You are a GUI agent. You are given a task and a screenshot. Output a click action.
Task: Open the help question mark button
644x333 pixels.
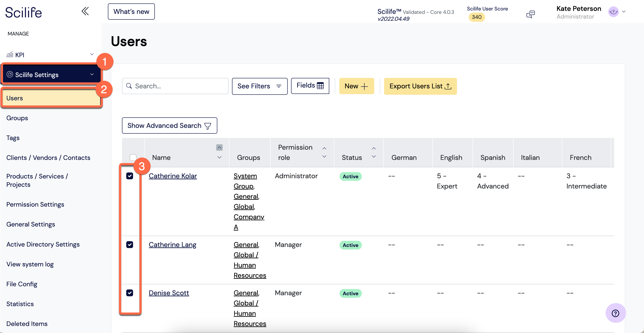615,313
